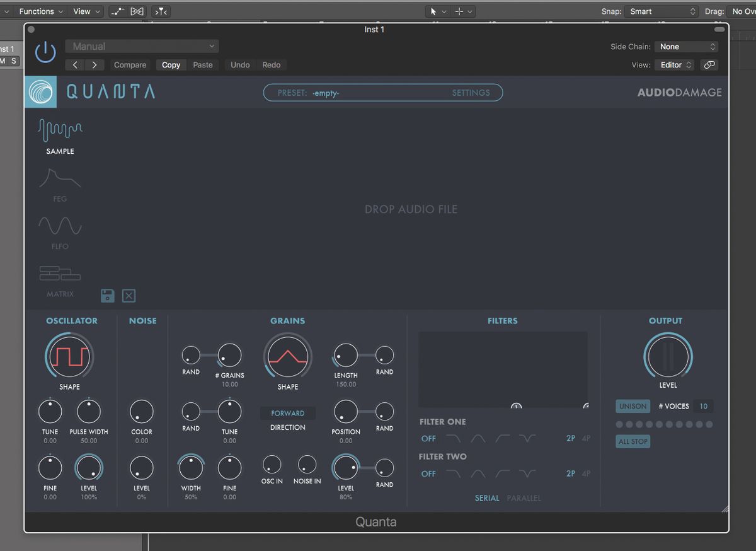756x551 pixels.
Task: Open Logic's View menu
Action: coord(82,11)
